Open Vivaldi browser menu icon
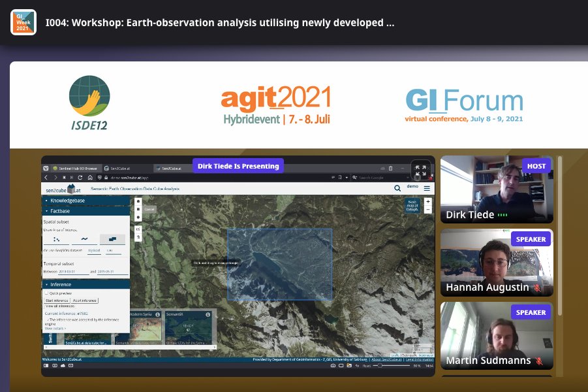The height and width of the screenshot is (392, 588). 46,168
